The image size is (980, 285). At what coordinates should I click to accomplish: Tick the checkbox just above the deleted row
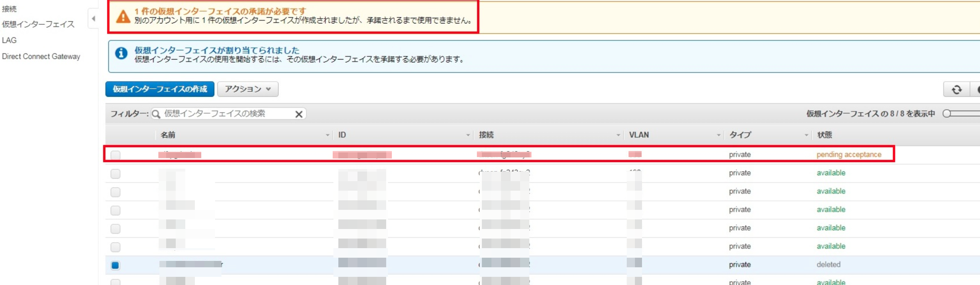pyautogui.click(x=115, y=247)
